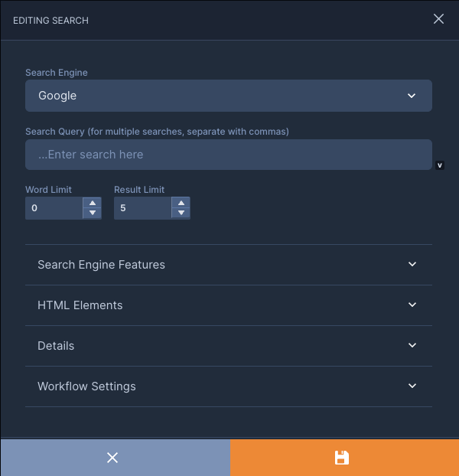Open the Search Engine dropdown showing Google
Screen dimensions: 459x476
(229, 96)
